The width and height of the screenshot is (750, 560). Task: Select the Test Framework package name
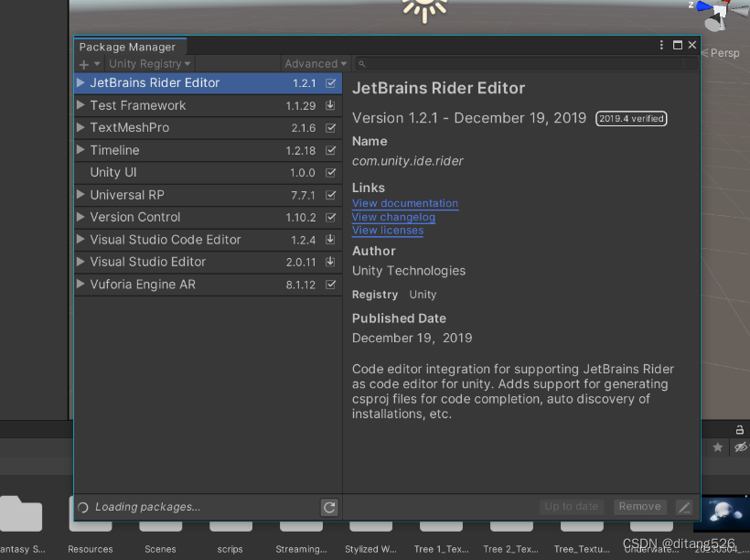point(138,105)
